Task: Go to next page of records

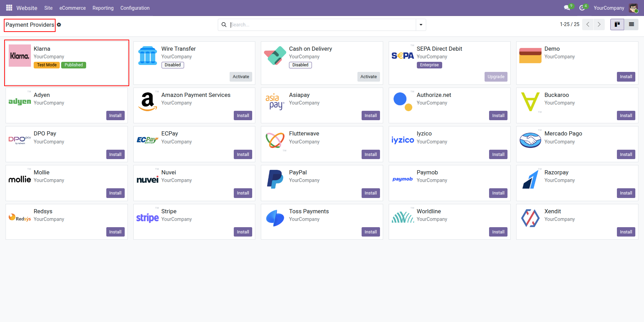Action: (599, 24)
